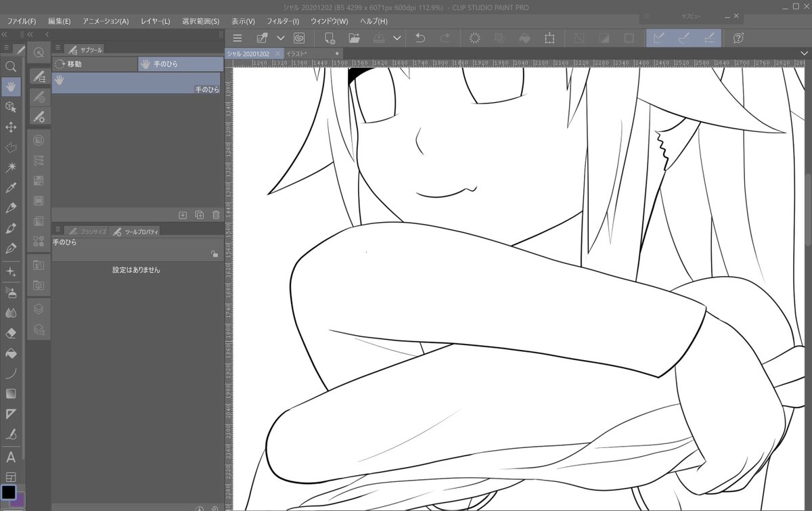This screenshot has width=812, height=511.
Task: Select the Zoom magnifier tool
Action: click(x=11, y=66)
